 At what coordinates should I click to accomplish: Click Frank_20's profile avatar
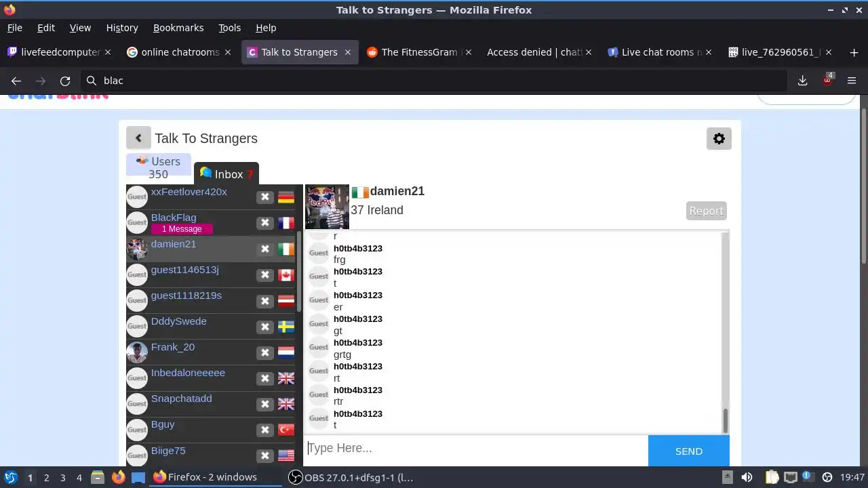[x=137, y=352]
